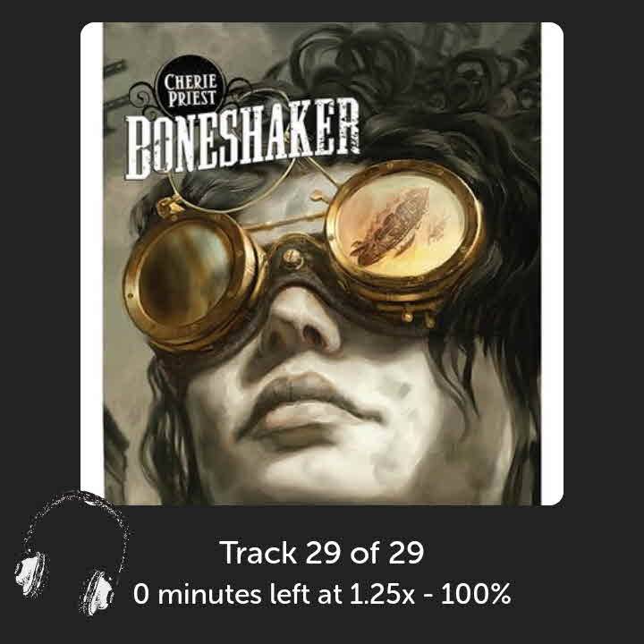Click the white right edge of cover
Viewport: 644px width, 644px height.
(552, 264)
